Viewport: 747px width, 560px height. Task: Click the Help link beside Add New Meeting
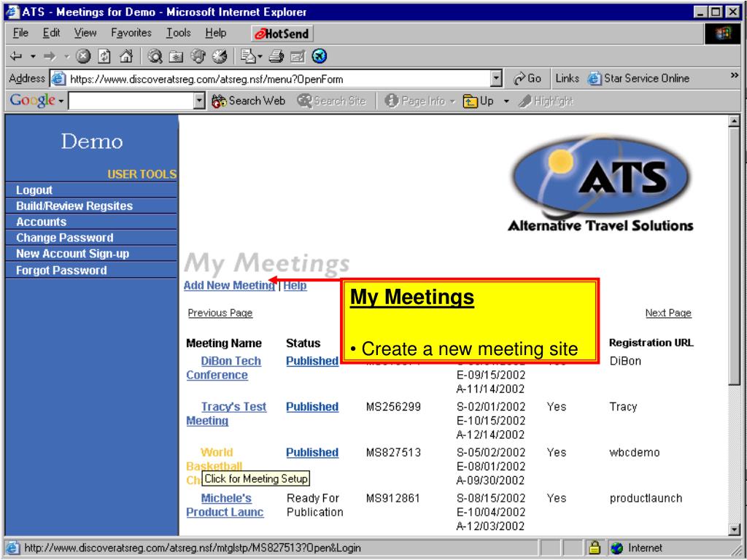click(295, 285)
